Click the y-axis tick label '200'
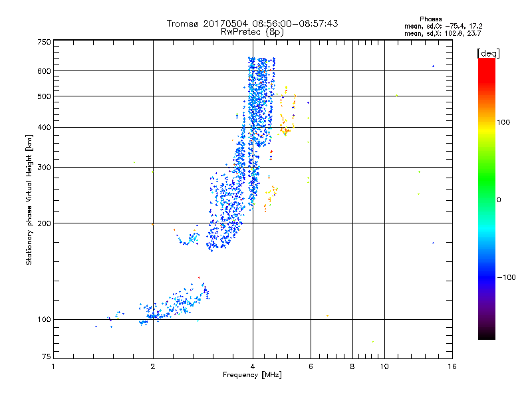This screenshot has height=399, width=532. (44, 223)
